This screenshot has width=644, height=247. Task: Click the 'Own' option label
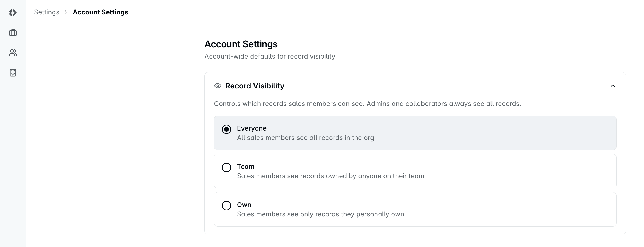(x=244, y=205)
